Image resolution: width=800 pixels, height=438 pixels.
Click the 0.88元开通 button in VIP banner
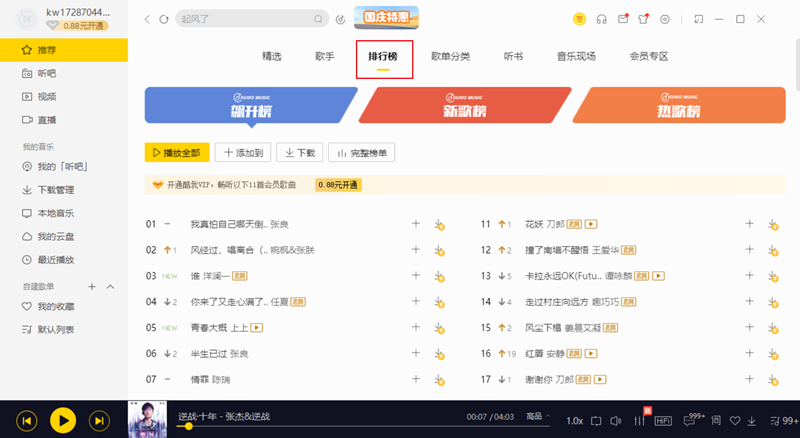click(x=338, y=185)
